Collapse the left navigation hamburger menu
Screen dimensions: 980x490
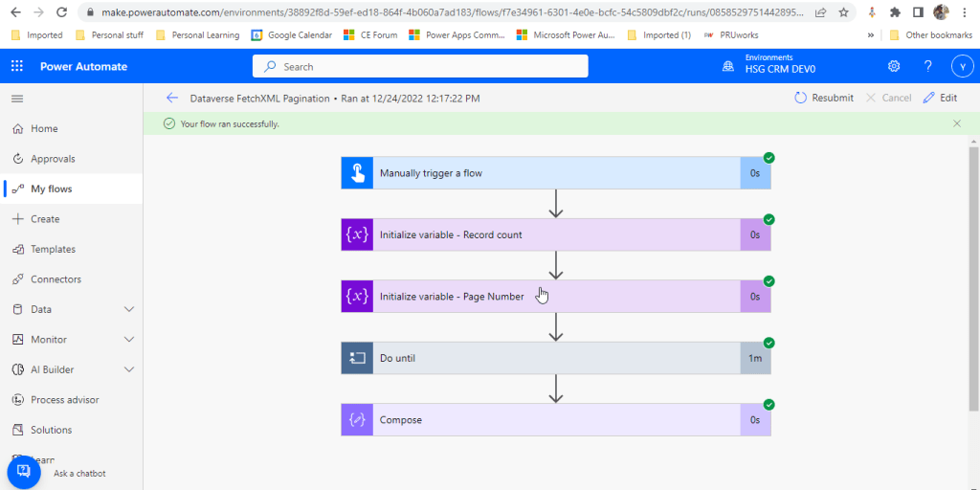[x=17, y=99]
